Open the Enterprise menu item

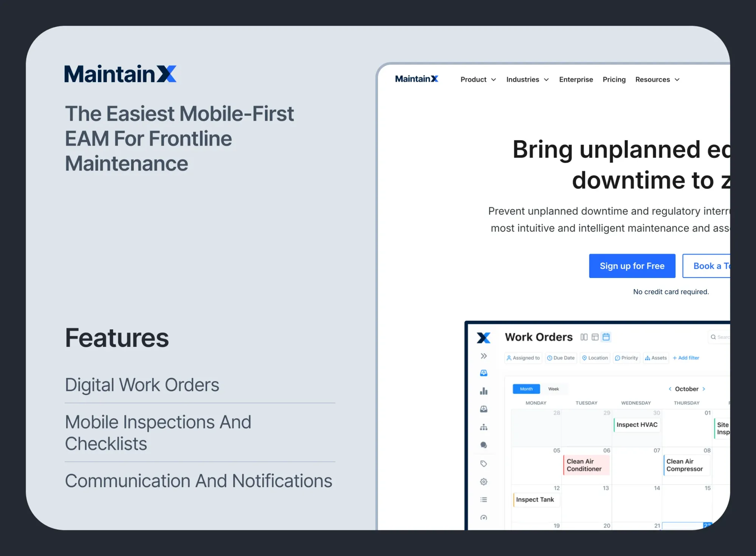pyautogui.click(x=576, y=79)
